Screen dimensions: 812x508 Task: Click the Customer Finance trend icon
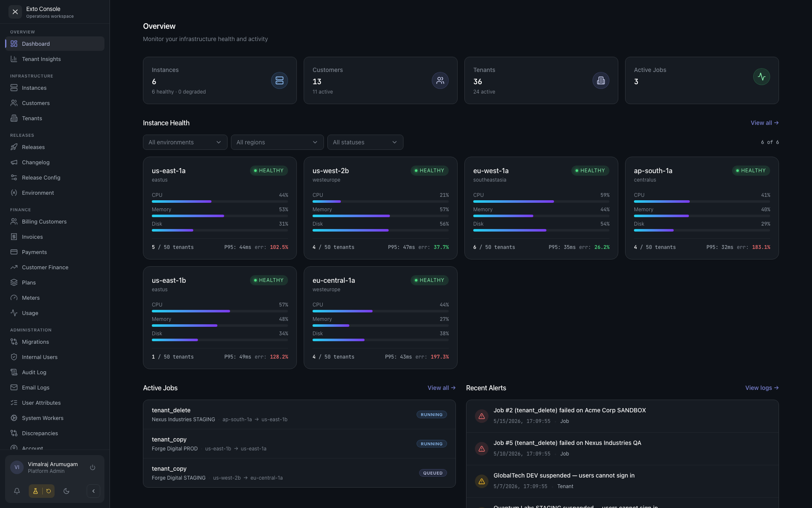point(14,267)
